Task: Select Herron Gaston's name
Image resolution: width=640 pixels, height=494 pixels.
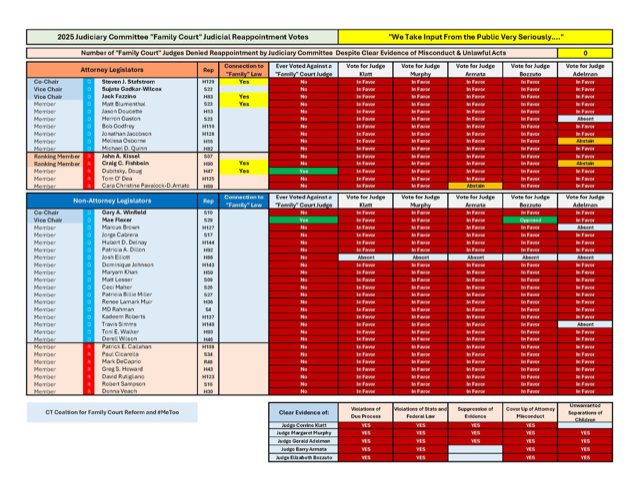Action: pos(121,119)
